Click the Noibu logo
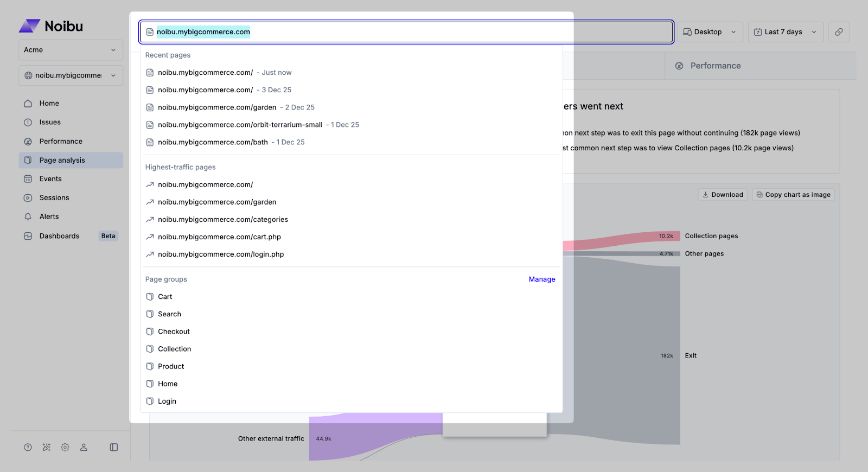 coord(51,26)
